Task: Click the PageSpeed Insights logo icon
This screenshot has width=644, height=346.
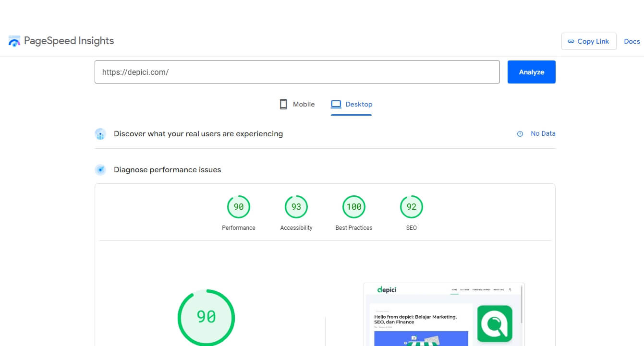Action: (14, 41)
